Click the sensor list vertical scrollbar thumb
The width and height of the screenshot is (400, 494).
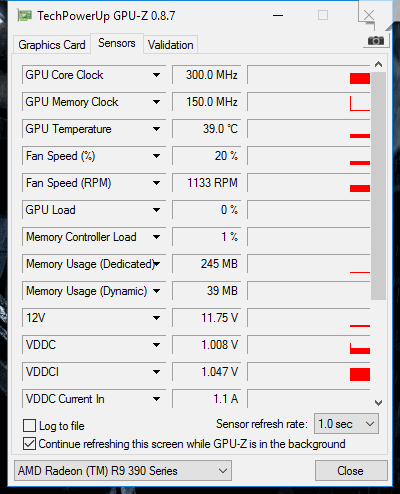(x=378, y=186)
